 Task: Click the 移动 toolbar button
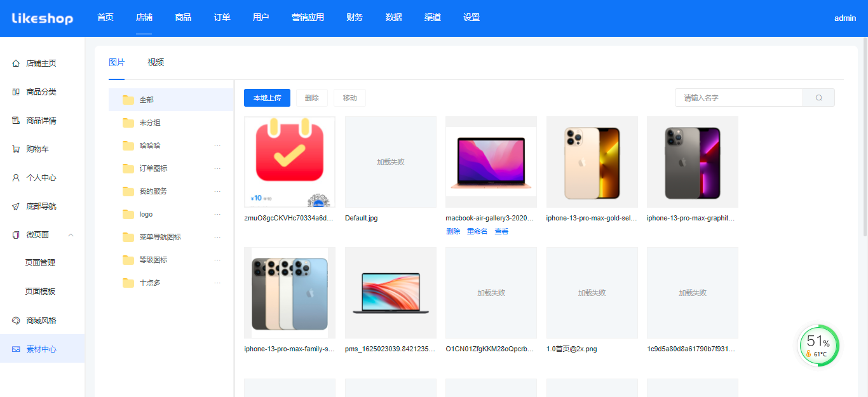tap(349, 98)
